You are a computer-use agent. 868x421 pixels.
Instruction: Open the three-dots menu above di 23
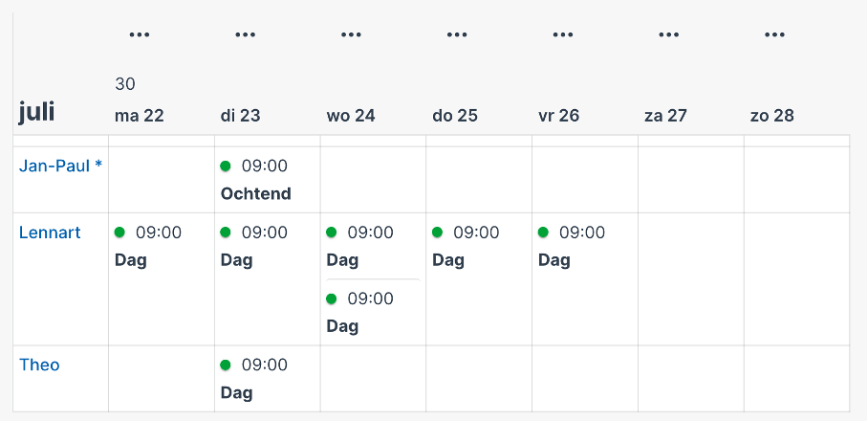246,34
